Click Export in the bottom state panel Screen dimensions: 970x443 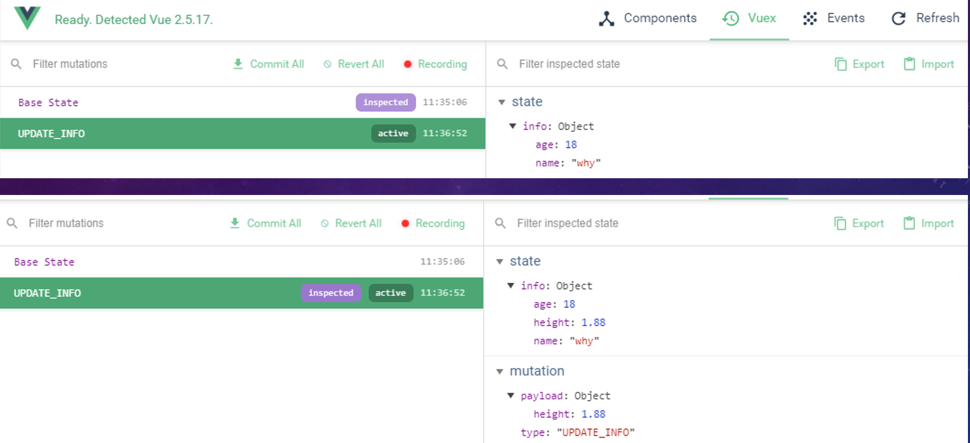[x=859, y=223]
